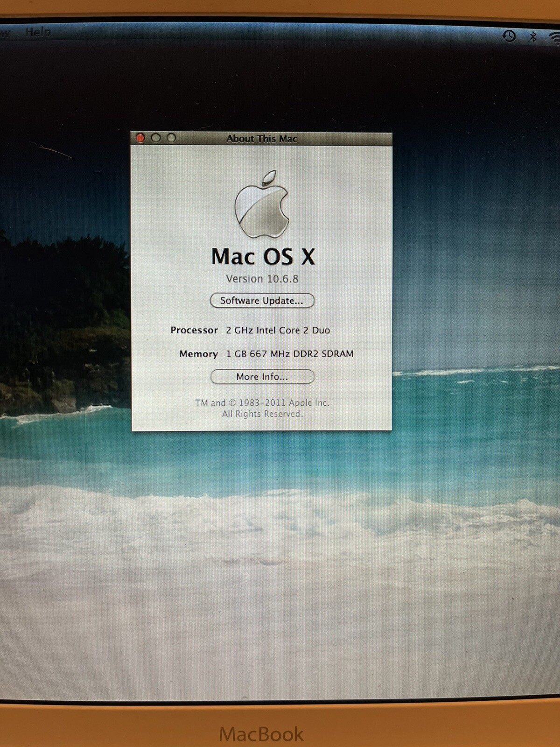Image resolution: width=560 pixels, height=747 pixels.
Task: Click the 'Mac OS X' heading
Action: click(x=263, y=256)
